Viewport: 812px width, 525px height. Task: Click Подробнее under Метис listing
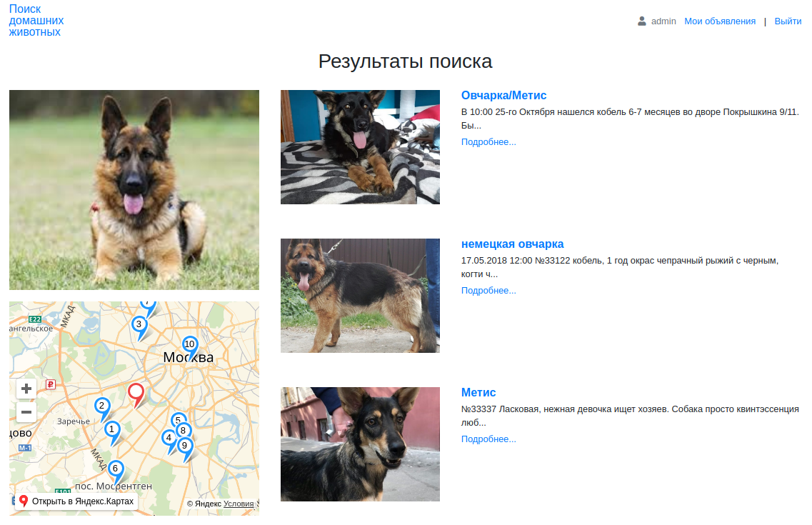click(x=488, y=439)
